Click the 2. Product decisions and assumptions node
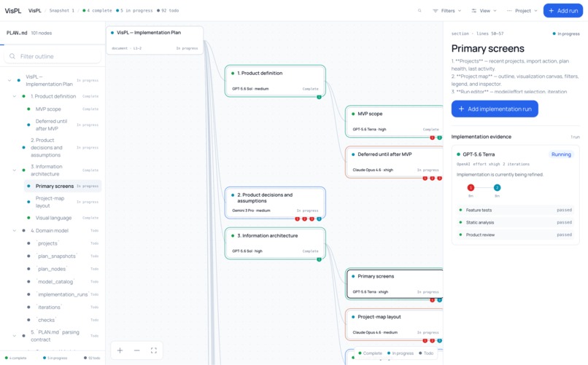588x365 pixels. [x=275, y=203]
